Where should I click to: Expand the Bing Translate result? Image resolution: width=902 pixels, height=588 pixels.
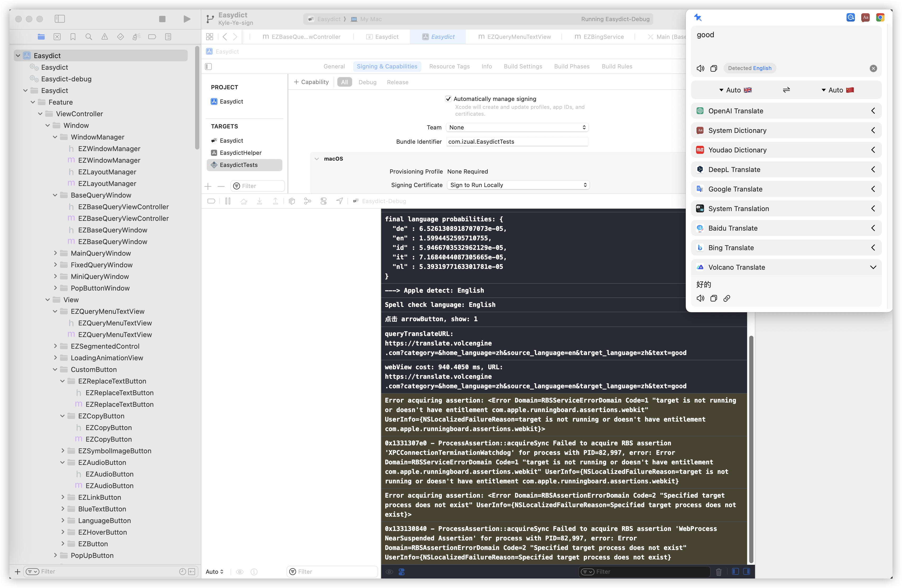[873, 248]
